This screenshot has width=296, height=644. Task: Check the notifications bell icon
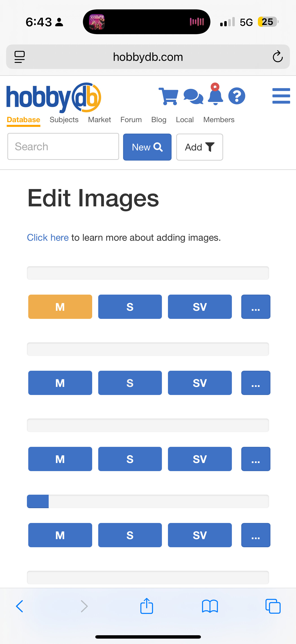tap(215, 95)
